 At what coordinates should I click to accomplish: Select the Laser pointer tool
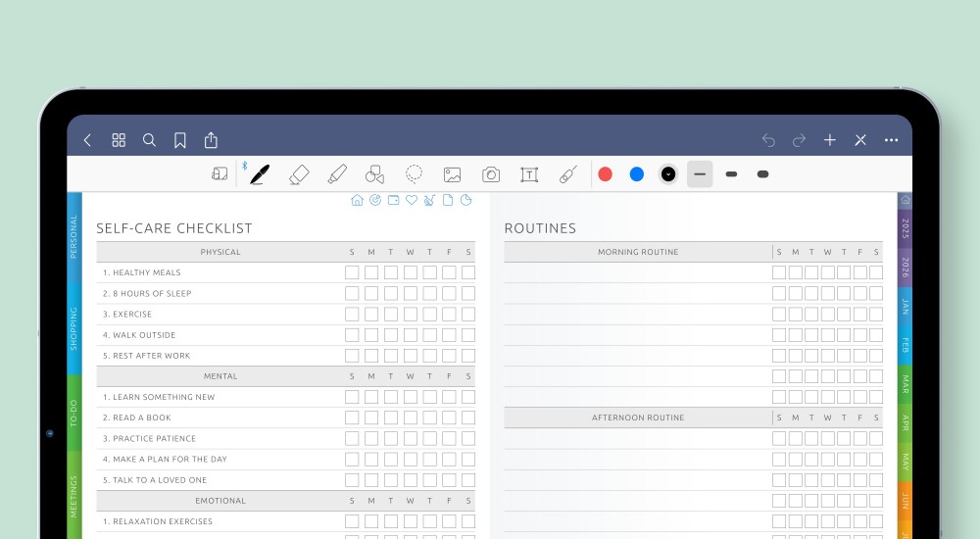pos(568,174)
